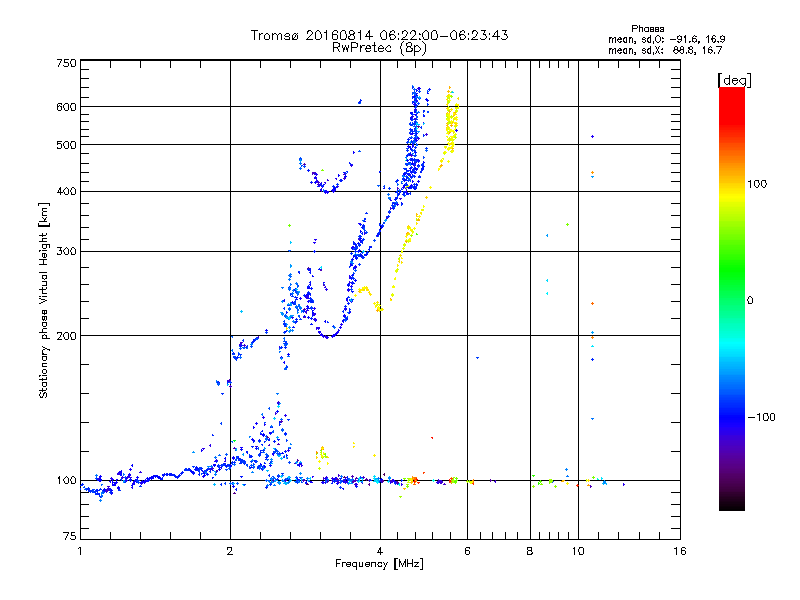Click the "Phases" header at top right

pyautogui.click(x=647, y=29)
